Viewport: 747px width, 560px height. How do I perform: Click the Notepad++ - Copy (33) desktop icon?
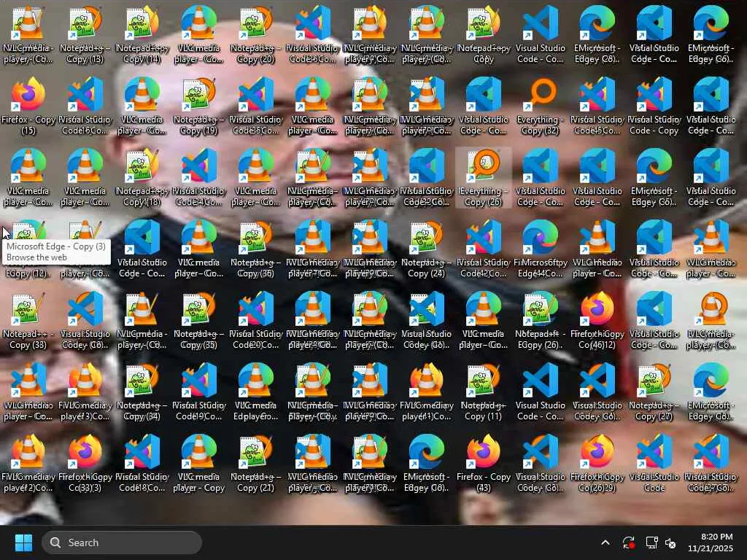tap(28, 320)
